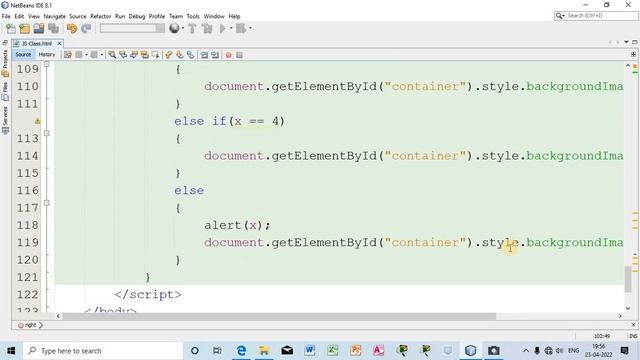Switch to the JS-Class.html editor tab
The image size is (640, 360).
click(x=36, y=43)
